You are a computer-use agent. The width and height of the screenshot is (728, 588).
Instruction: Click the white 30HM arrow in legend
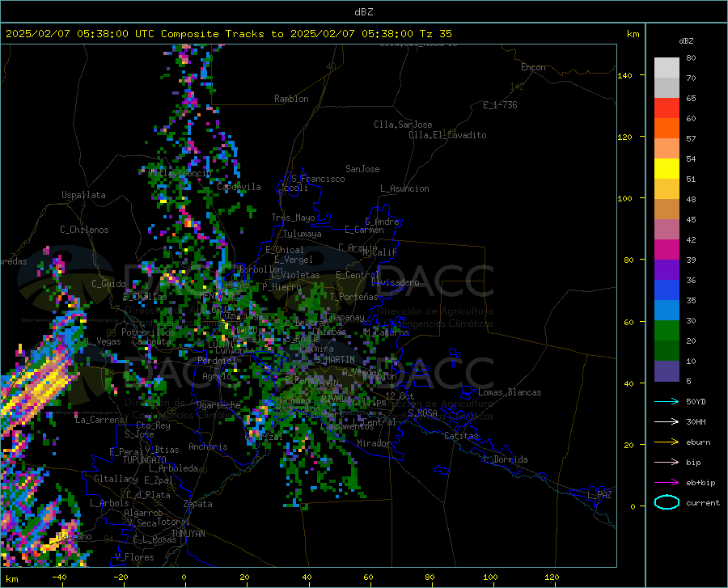pyautogui.click(x=667, y=422)
